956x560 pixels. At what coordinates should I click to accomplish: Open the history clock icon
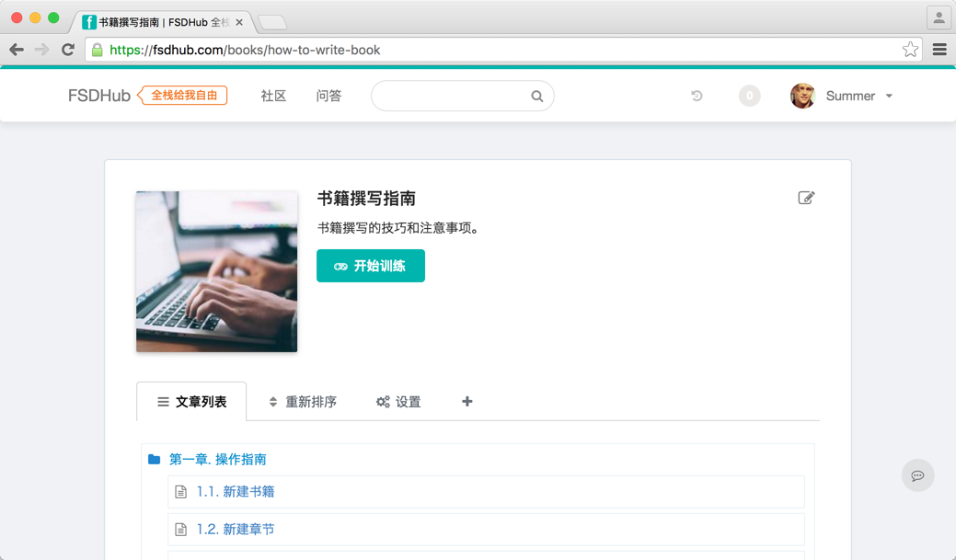tap(697, 96)
